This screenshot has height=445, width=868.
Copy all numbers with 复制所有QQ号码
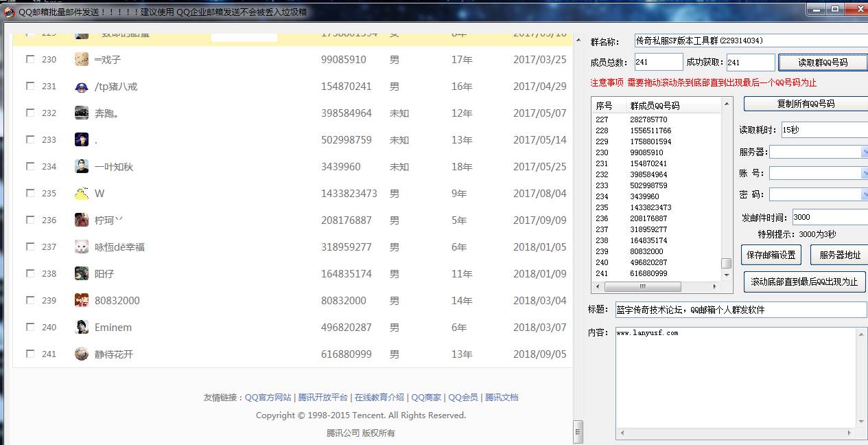pyautogui.click(x=806, y=104)
